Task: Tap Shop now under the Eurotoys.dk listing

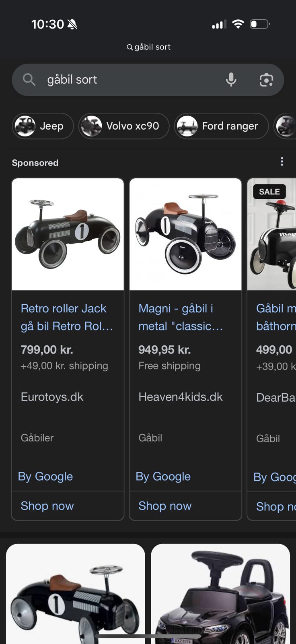Action: (x=47, y=506)
